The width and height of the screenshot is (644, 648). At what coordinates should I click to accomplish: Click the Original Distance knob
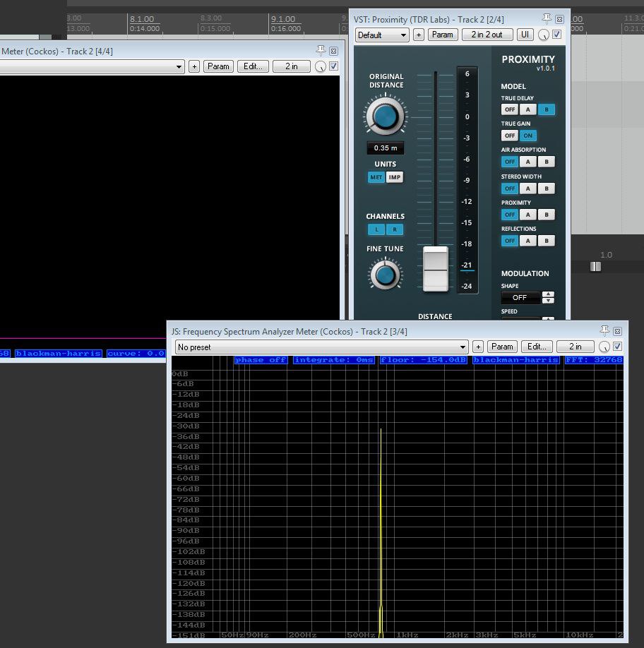coord(385,116)
